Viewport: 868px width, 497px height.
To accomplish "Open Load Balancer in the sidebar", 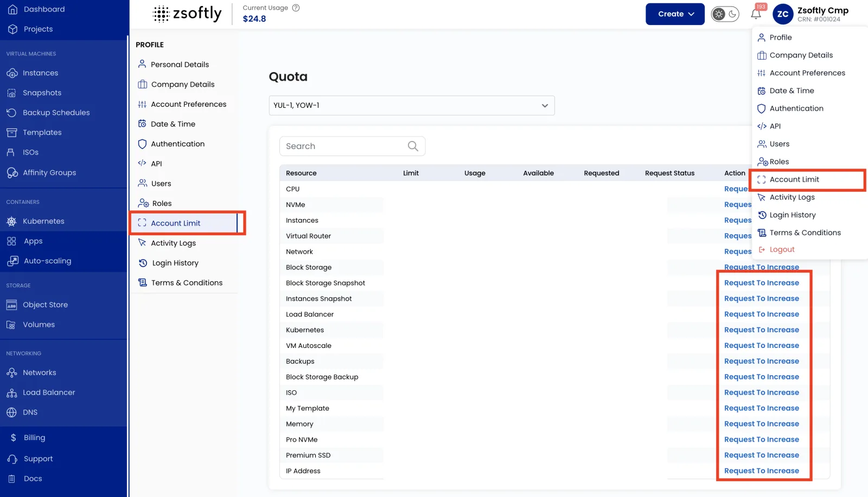I will click(x=41, y=392).
